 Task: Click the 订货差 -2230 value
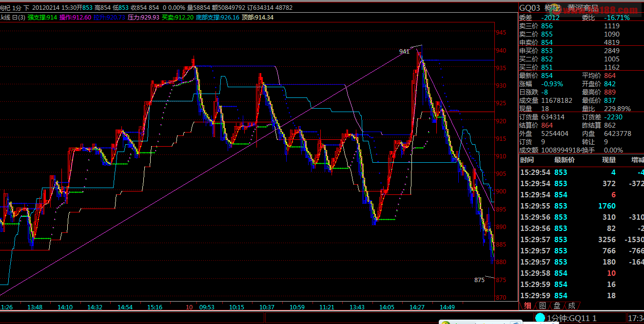pyautogui.click(x=614, y=117)
